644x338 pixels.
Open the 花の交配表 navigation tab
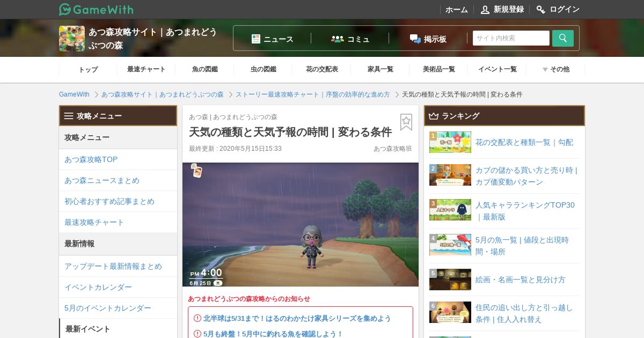coord(322,69)
